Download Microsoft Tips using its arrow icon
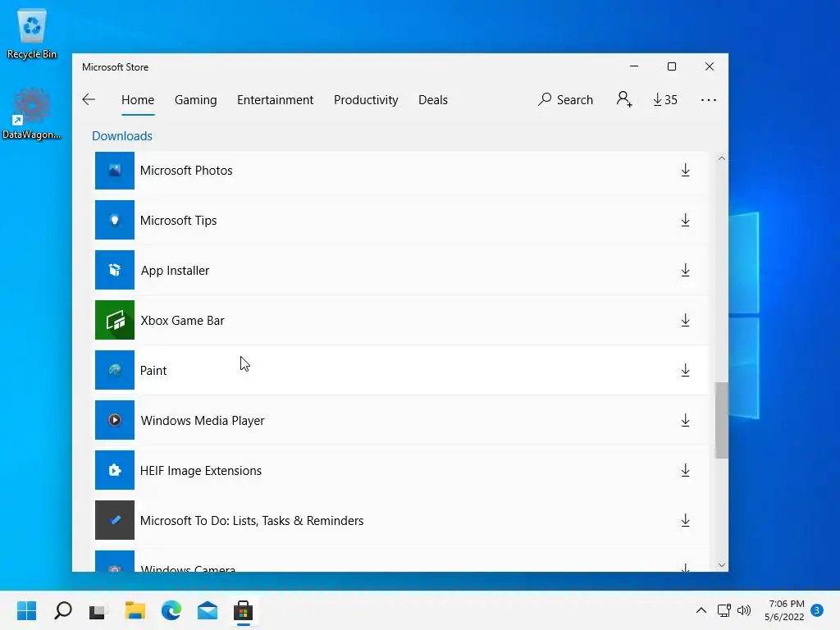Viewport: 840px width, 630px height. [685, 220]
